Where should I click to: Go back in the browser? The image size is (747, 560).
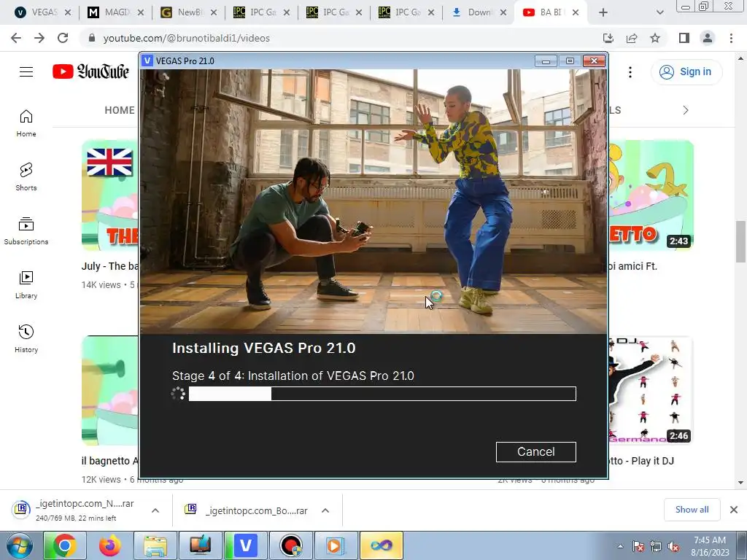coord(16,38)
